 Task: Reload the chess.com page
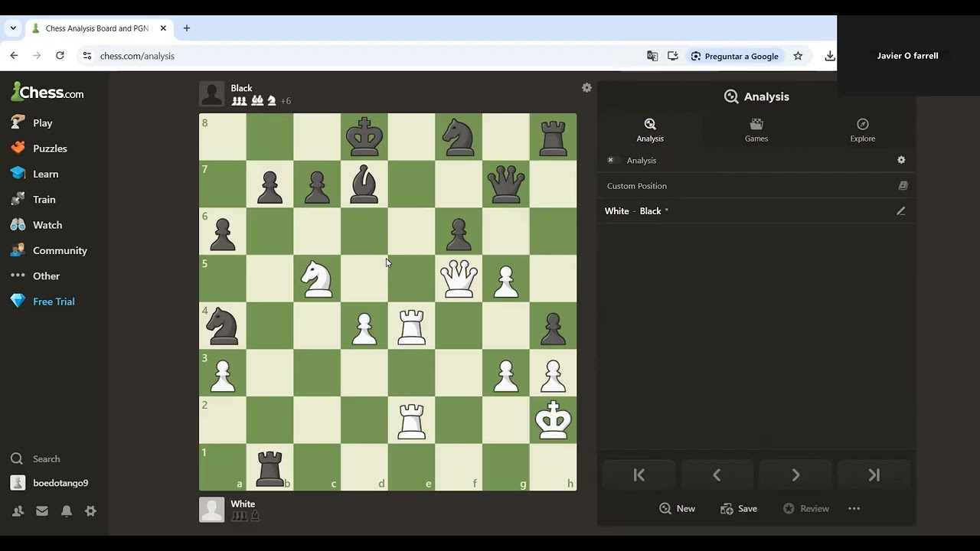[60, 56]
